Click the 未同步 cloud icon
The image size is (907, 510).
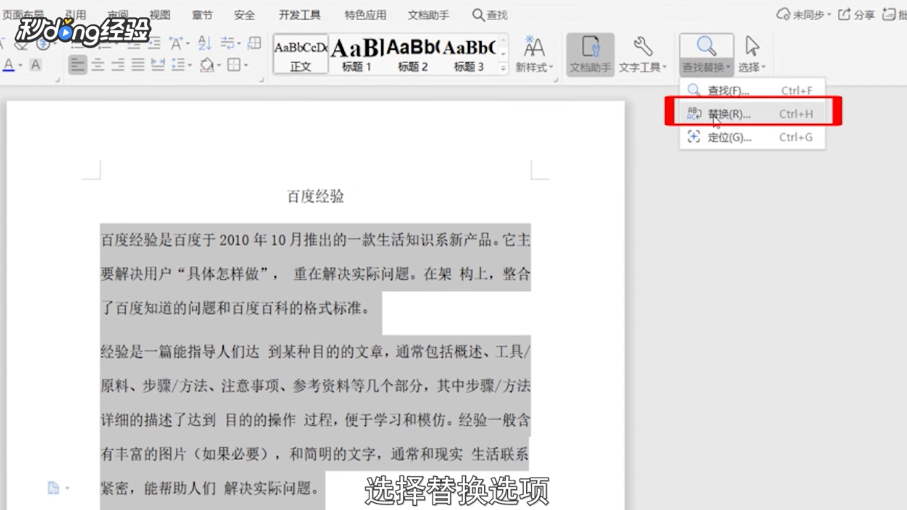click(x=783, y=14)
